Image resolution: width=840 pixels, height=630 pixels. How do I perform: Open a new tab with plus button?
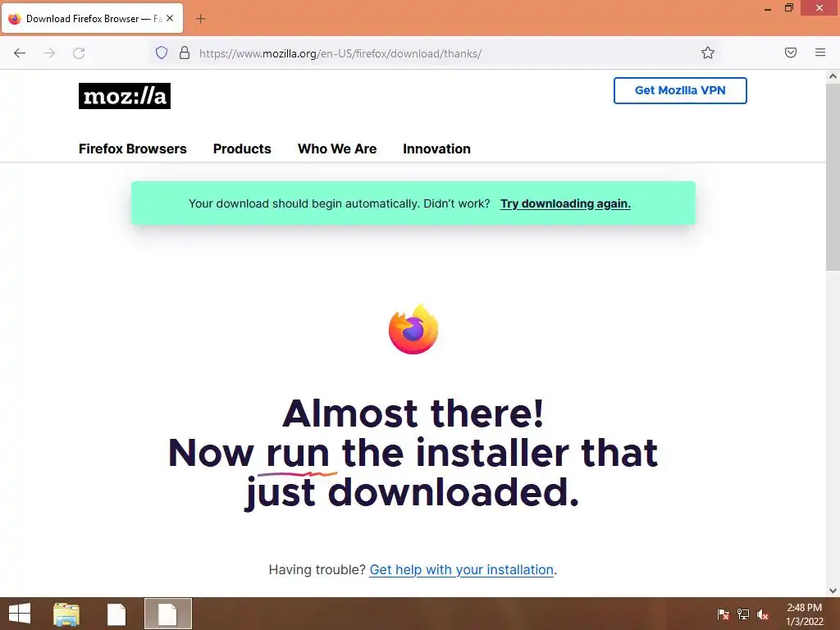pyautogui.click(x=200, y=19)
